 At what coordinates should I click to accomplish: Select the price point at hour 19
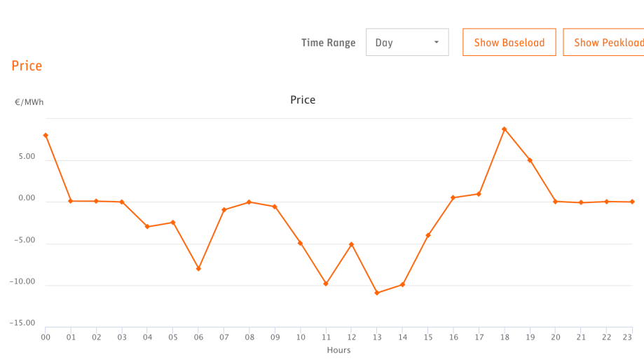(x=530, y=160)
